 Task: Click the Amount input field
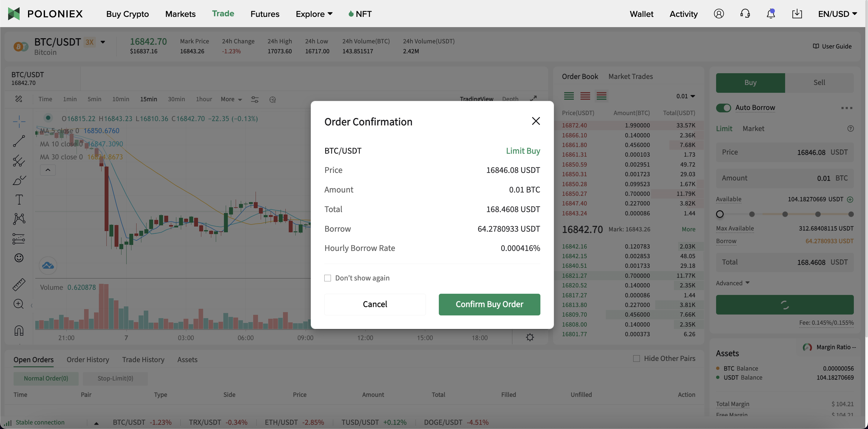coord(785,178)
